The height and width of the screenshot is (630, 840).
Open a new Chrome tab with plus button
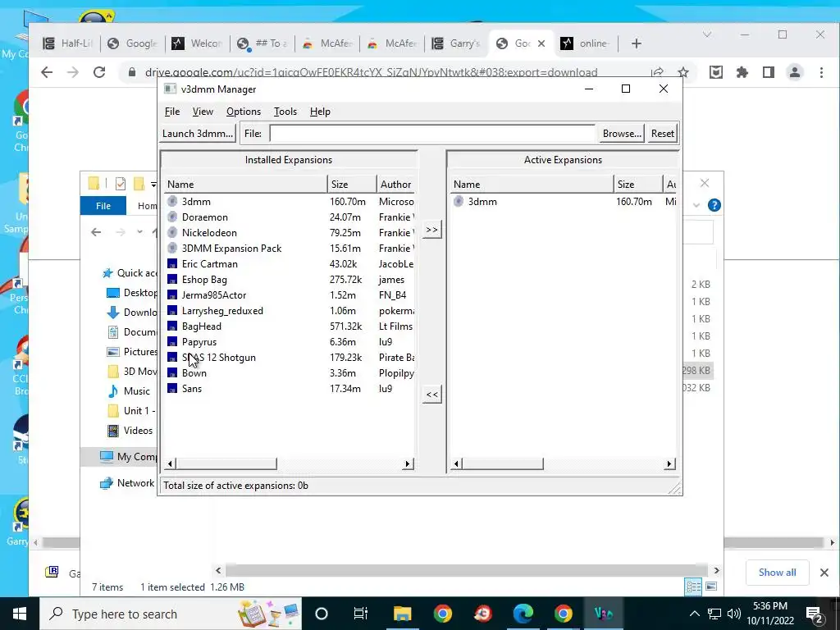pos(636,43)
